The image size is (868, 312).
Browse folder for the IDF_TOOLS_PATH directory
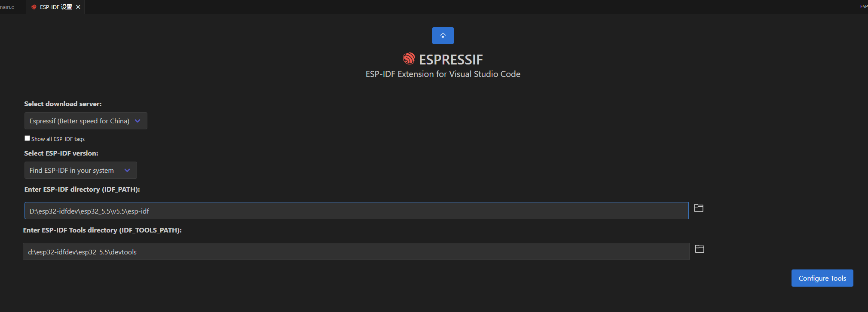[699, 249]
